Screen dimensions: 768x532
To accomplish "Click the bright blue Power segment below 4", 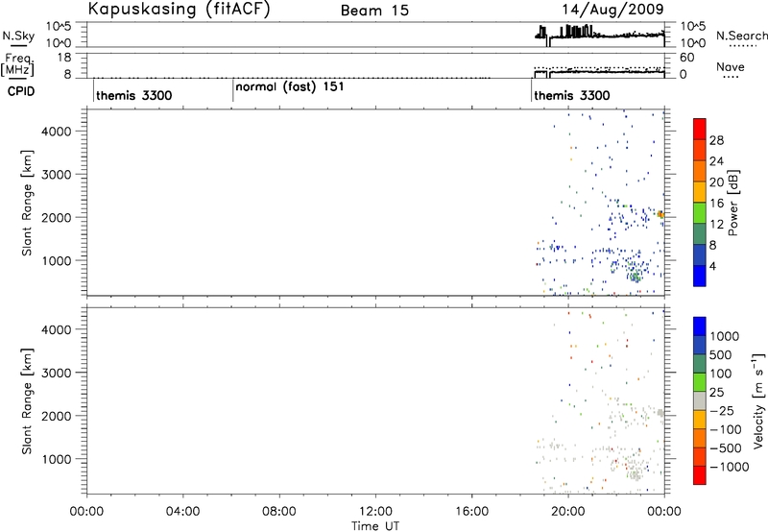I will point(700,276).
